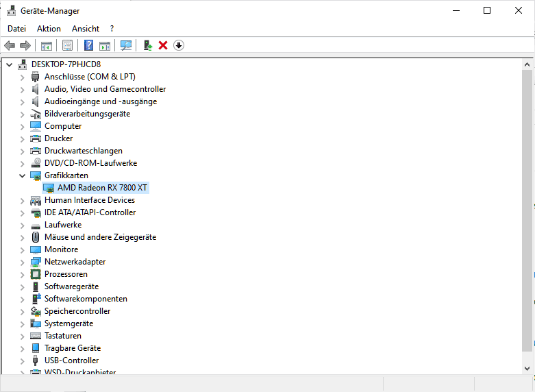Image resolution: width=535 pixels, height=392 pixels.
Task: Click the red X uninstall device icon
Action: [163, 45]
